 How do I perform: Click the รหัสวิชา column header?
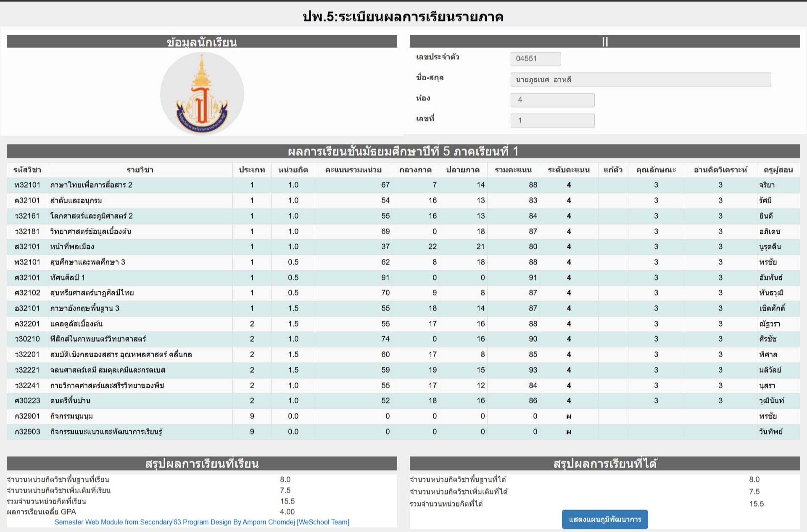[x=27, y=170]
